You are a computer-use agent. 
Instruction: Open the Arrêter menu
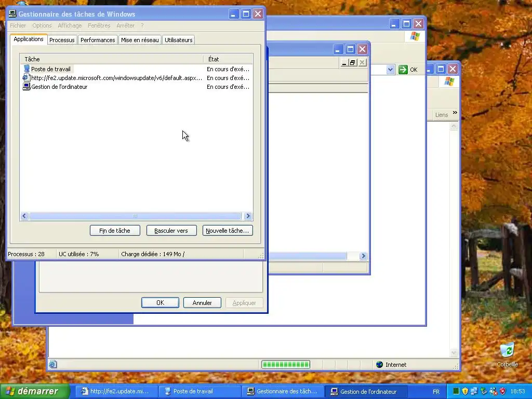[125, 25]
